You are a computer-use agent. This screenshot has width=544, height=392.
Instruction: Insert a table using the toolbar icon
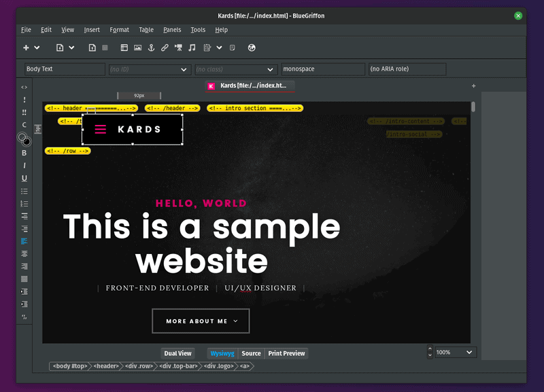point(124,48)
